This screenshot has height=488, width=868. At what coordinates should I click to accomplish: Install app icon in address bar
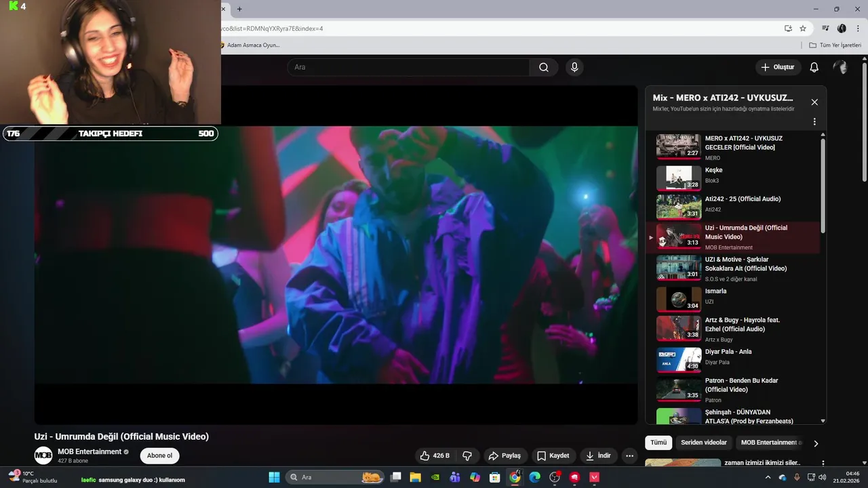coord(788,28)
